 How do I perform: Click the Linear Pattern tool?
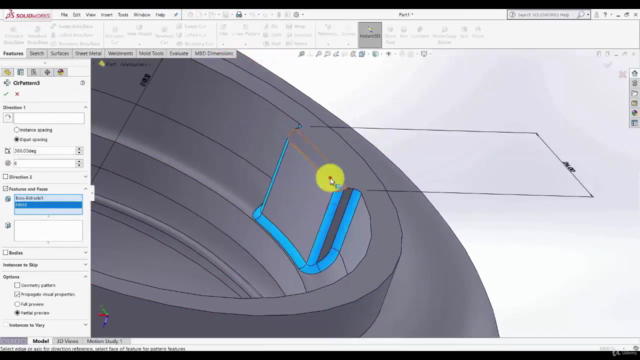[x=246, y=31]
